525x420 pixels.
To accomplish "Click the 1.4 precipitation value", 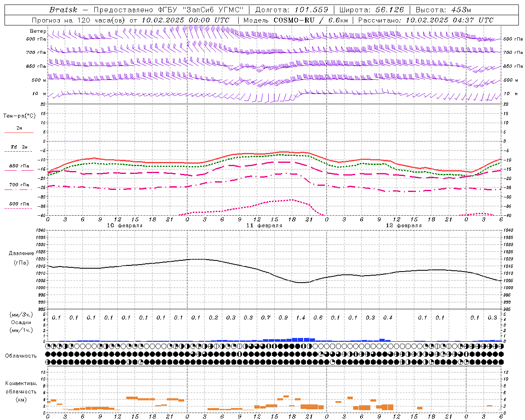I will pos(301,317).
